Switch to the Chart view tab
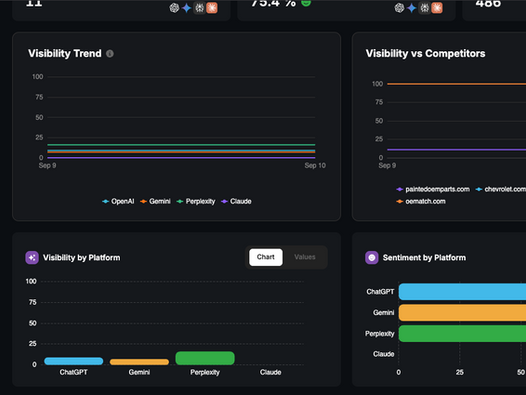 [x=266, y=257]
